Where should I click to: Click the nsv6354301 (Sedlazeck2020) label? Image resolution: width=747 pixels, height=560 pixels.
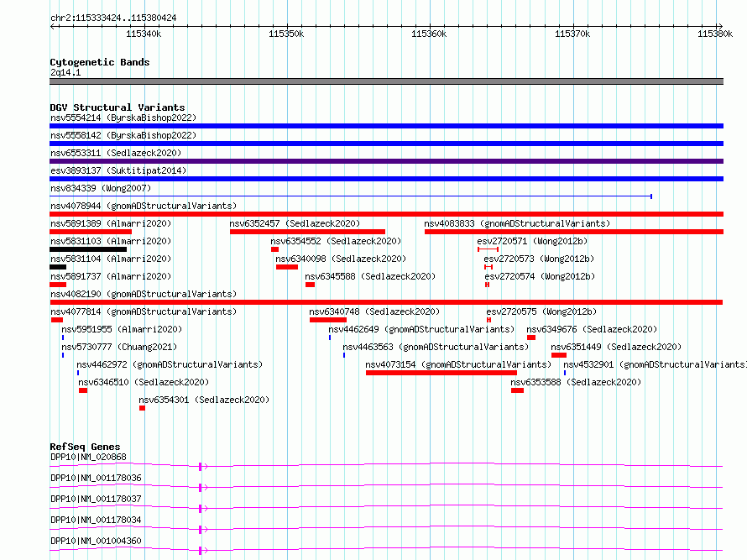(x=204, y=400)
